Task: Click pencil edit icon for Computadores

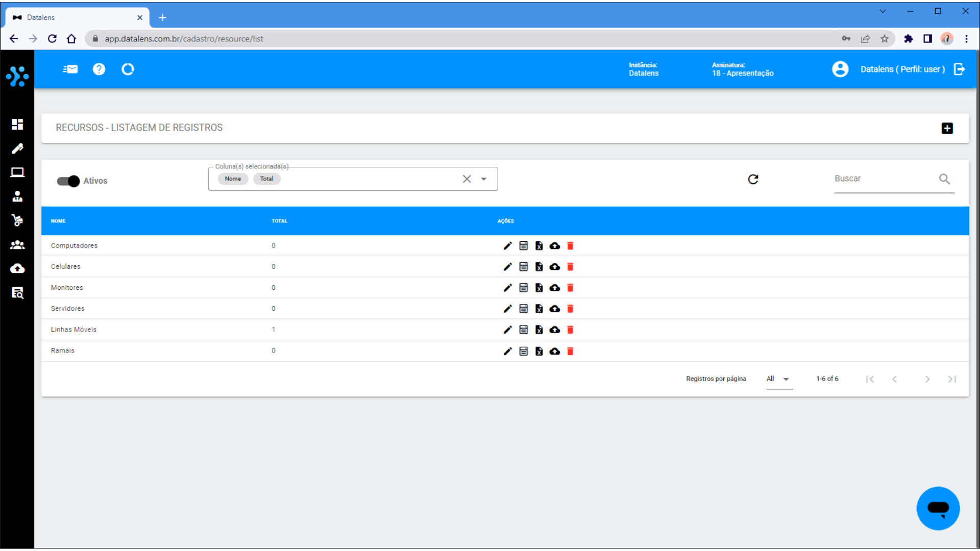Action: (507, 246)
